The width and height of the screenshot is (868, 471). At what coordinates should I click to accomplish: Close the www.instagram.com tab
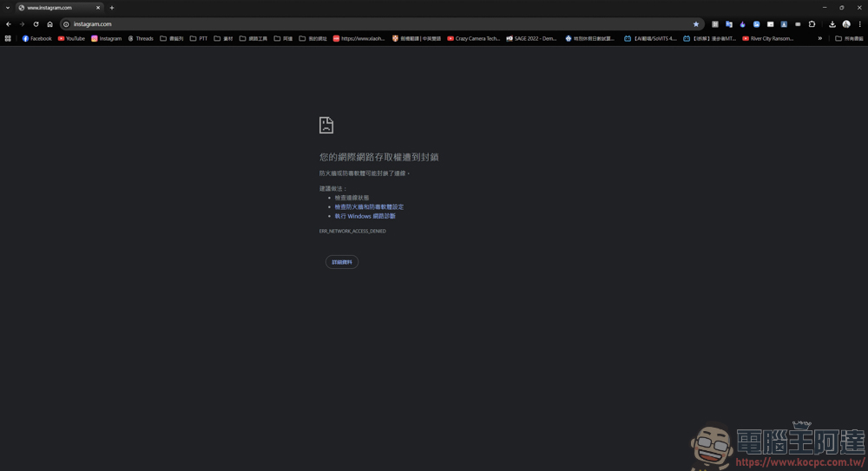coord(98,8)
